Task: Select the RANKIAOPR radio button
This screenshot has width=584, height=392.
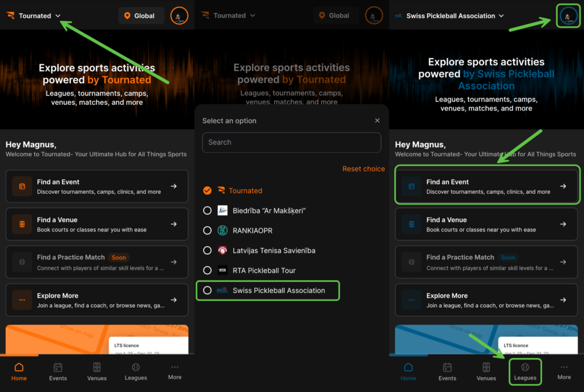Action: point(208,231)
